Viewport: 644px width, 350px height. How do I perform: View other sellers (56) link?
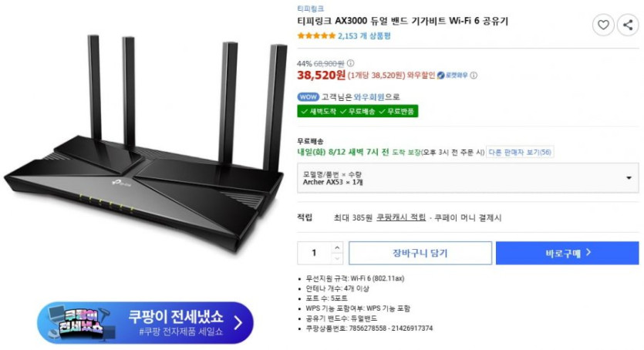(x=520, y=152)
